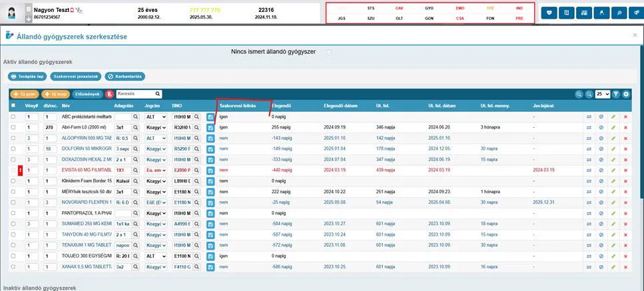Toggle the 'Nincs ismert állandó gyógyszer' checkbox
The image size is (644, 291).
[x=329, y=52]
